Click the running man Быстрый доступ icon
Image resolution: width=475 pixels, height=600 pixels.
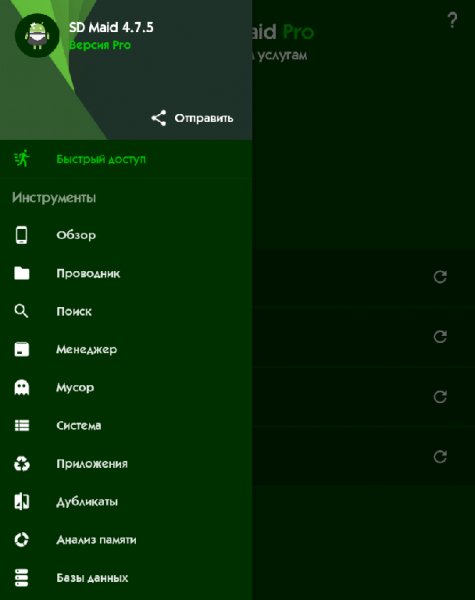[x=22, y=158]
